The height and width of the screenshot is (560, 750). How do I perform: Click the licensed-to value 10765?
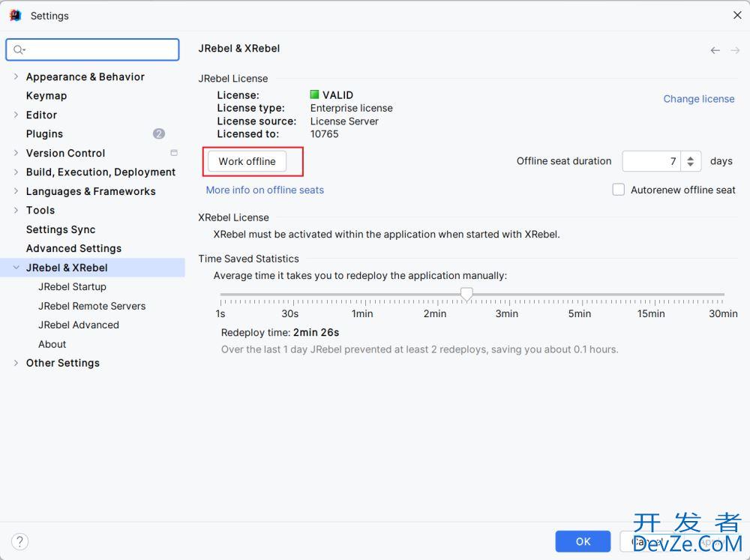324,134
